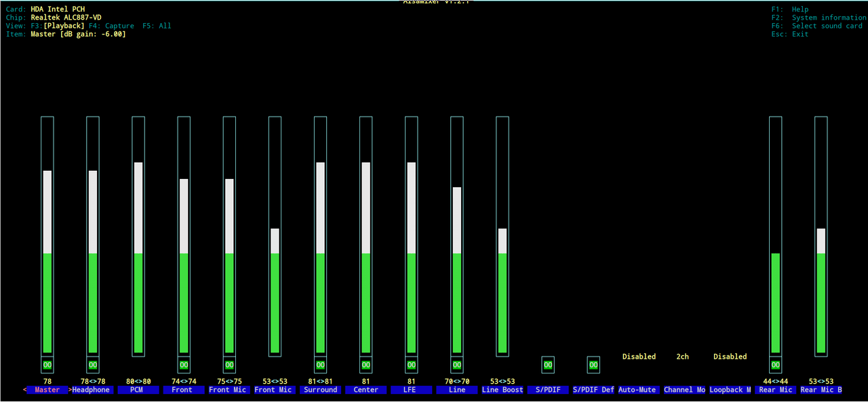Click Esc: Exit
This screenshot has height=402, width=868.
click(790, 34)
